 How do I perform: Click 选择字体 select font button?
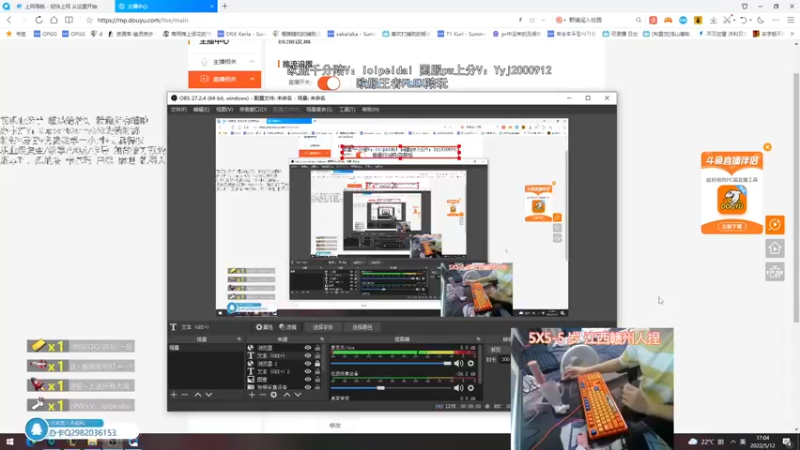(322, 327)
